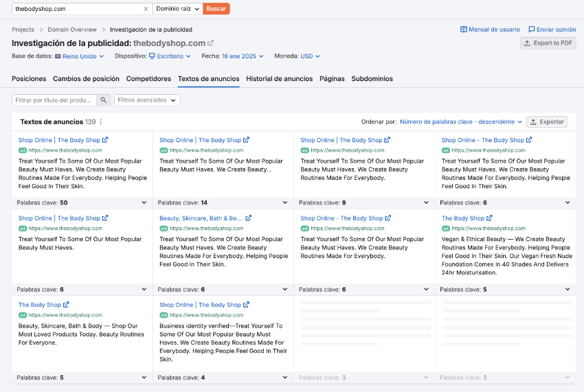This screenshot has height=392, width=584.
Task: Open external link icon of ad with 9 keywords
Action: click(x=388, y=140)
